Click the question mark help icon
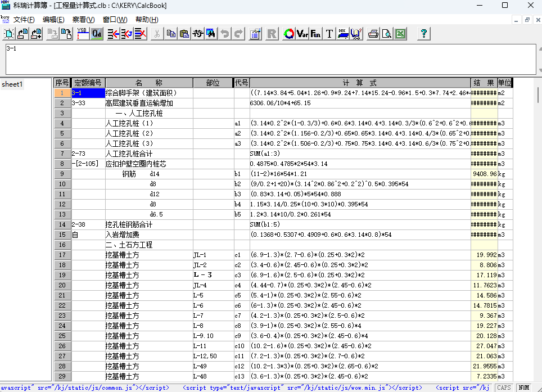Image resolution: width=542 pixels, height=392 pixels. (x=424, y=34)
